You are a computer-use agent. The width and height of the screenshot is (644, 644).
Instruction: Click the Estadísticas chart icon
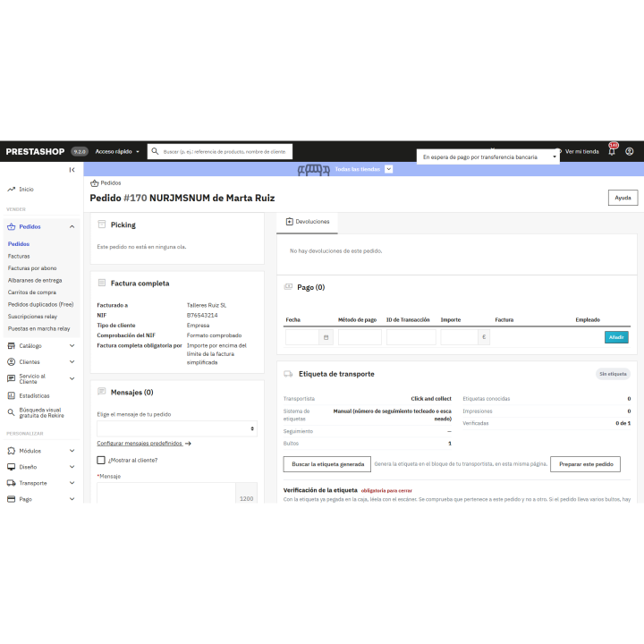11,395
